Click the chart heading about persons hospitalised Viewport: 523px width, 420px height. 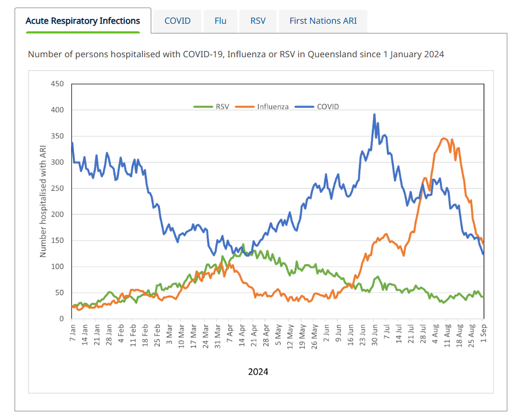[236, 54]
